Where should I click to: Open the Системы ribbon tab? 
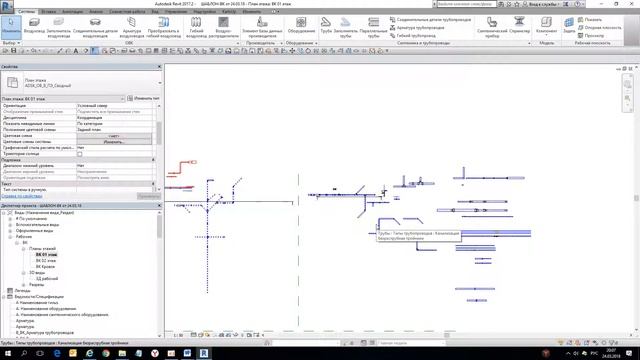(27, 11)
